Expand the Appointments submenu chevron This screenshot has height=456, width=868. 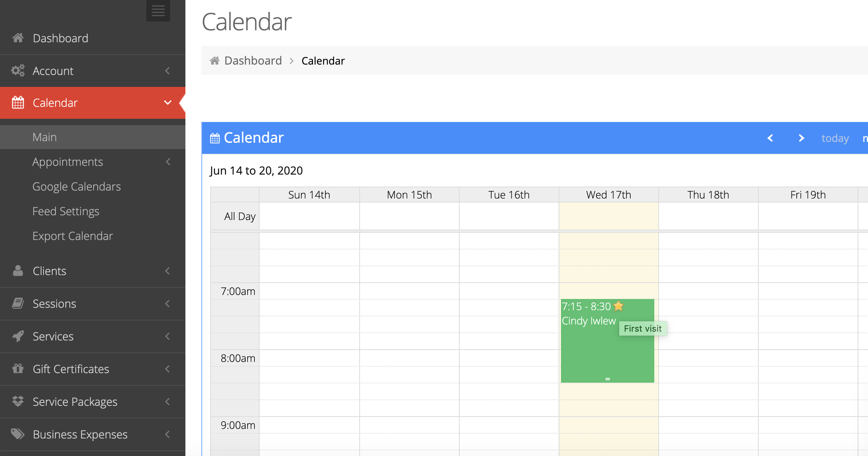point(168,162)
